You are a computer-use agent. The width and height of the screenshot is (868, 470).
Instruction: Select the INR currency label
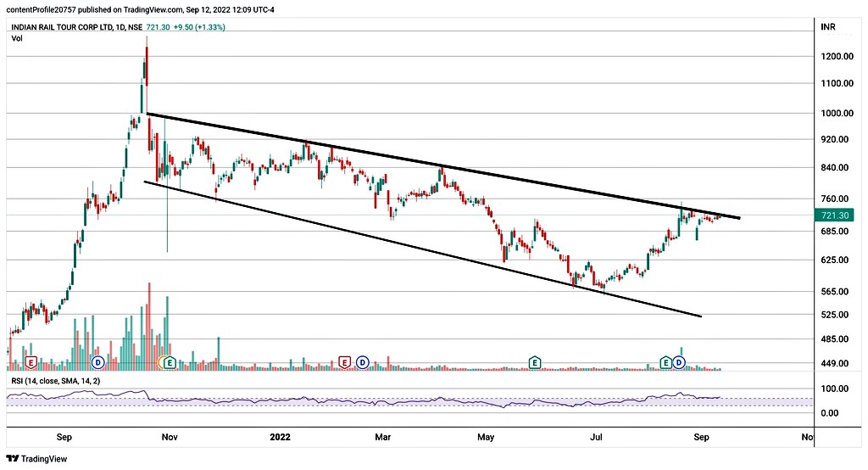pyautogui.click(x=828, y=27)
